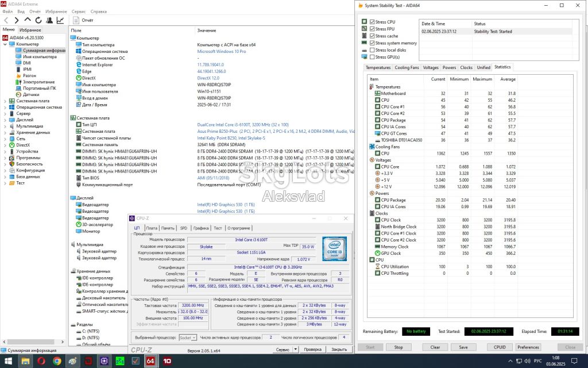
Task: Click the Intel Core i3 logo in CPU-Z
Action: click(x=335, y=248)
